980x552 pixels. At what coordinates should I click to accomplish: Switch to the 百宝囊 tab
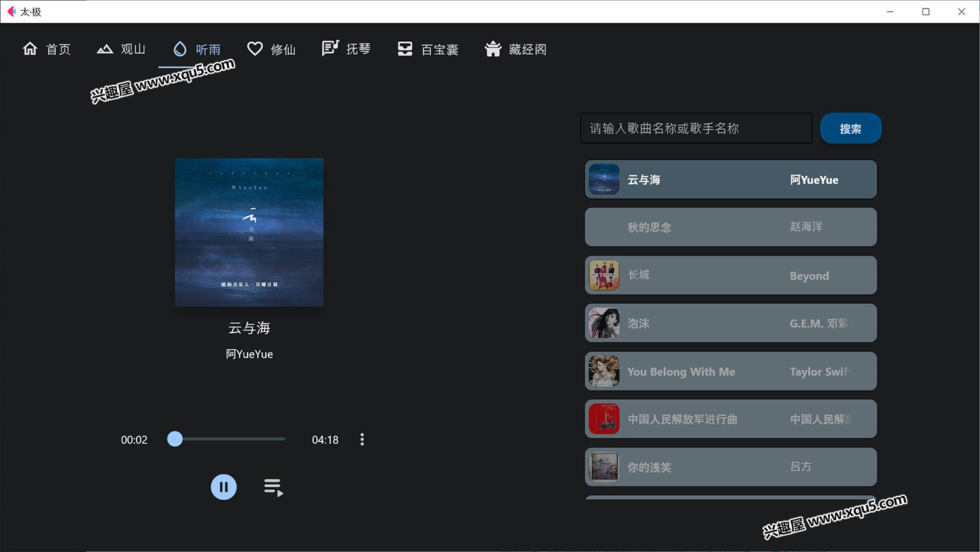[428, 49]
